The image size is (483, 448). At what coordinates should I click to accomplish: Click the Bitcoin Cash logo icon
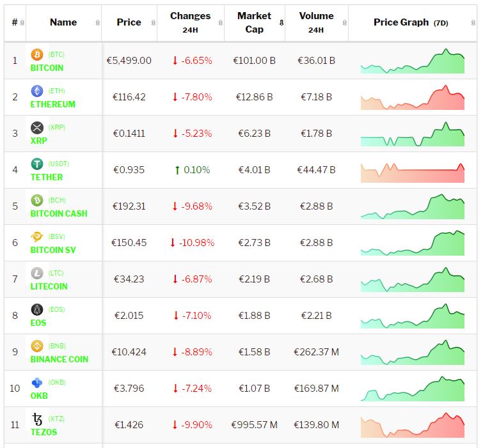pyautogui.click(x=37, y=201)
